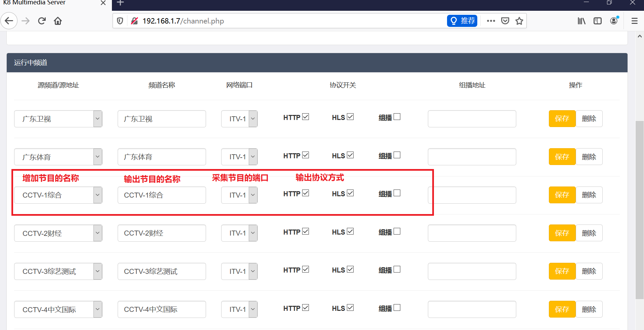Bookmark this page with the star
The height and width of the screenshot is (330, 644).
click(519, 21)
